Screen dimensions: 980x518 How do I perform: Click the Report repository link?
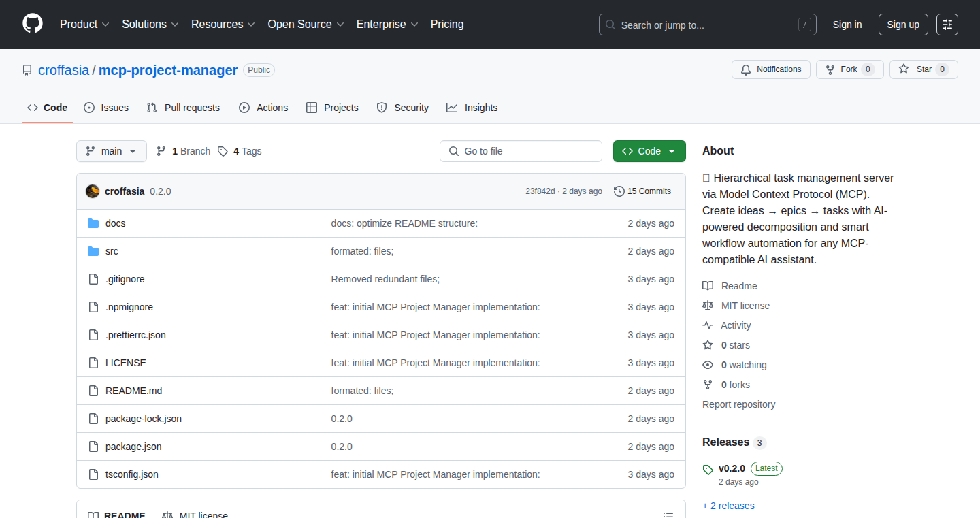point(739,404)
